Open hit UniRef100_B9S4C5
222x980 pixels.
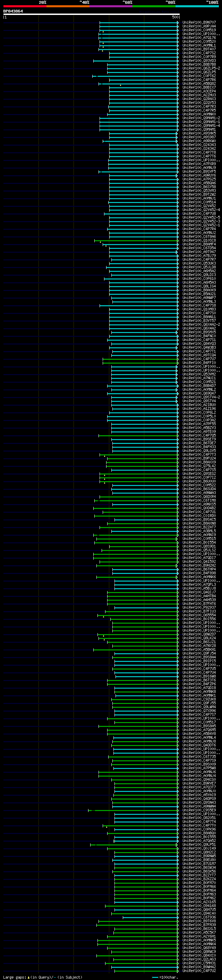[x=199, y=519]
